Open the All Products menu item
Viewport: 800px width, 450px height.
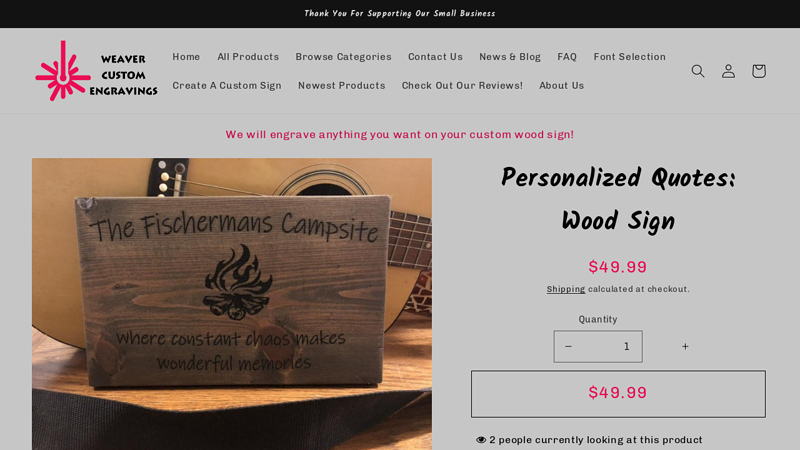[x=248, y=57]
